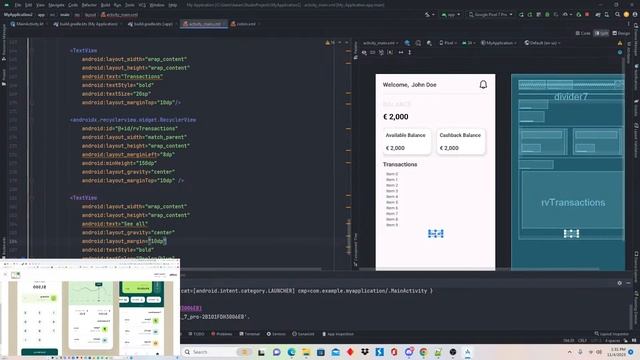Click the Clear All Constraints icon

coord(381,53)
